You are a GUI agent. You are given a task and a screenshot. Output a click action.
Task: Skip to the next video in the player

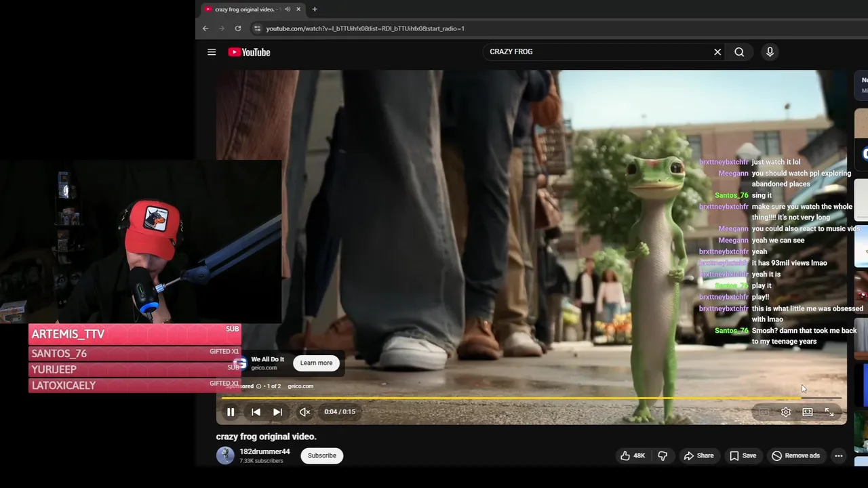[x=277, y=412]
